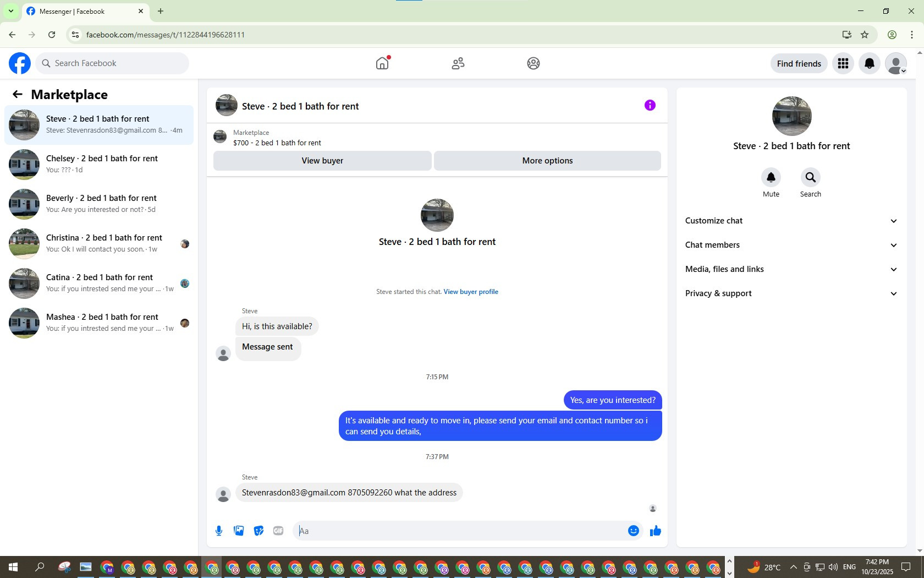The height and width of the screenshot is (578, 924).
Task: Click the Facebook logo icon
Action: point(20,63)
